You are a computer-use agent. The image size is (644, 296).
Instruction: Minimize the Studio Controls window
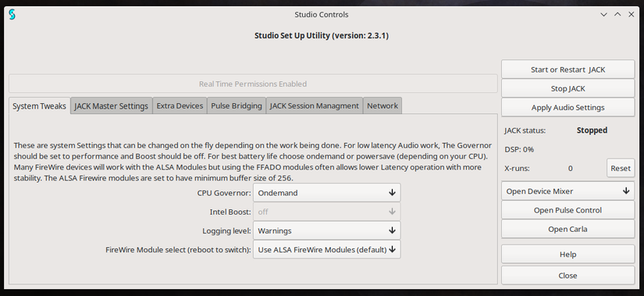pyautogui.click(x=603, y=14)
